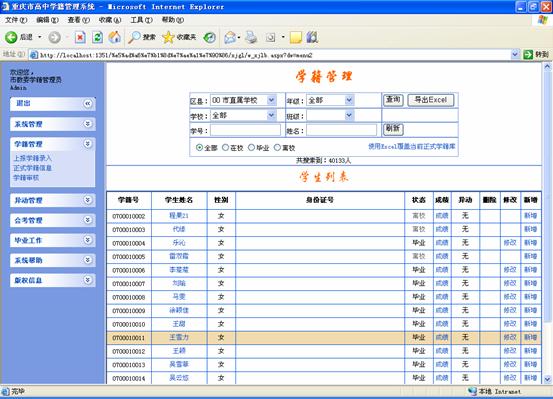
Task: Click the Edit page icon
Action: pyautogui.click(x=271, y=37)
